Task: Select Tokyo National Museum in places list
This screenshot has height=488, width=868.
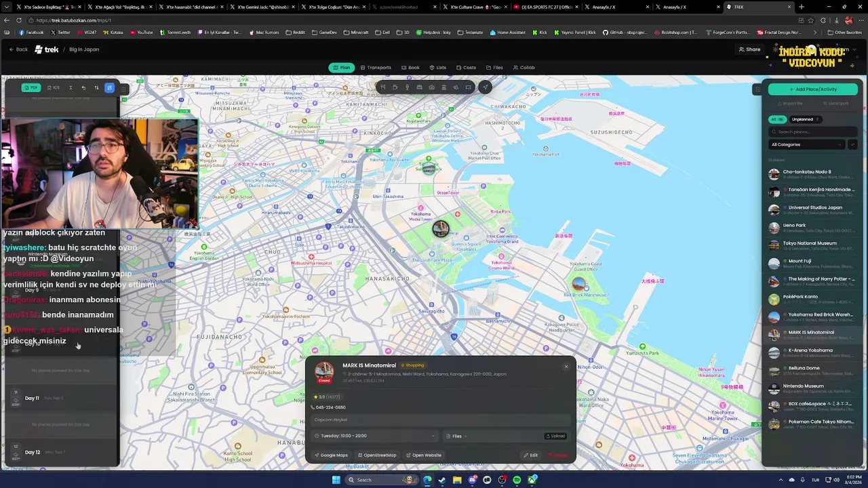Action: click(812, 245)
